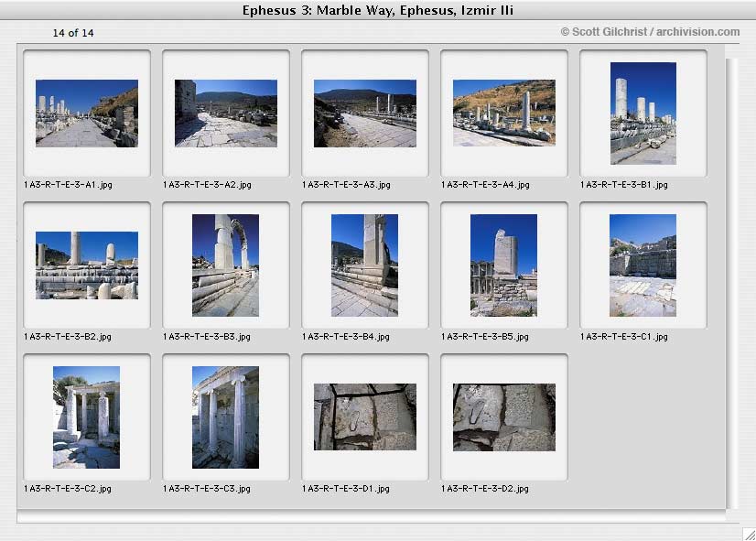
Task: Click filename label 1A3-R-T-E-3-C1.jpg
Action: (x=624, y=337)
